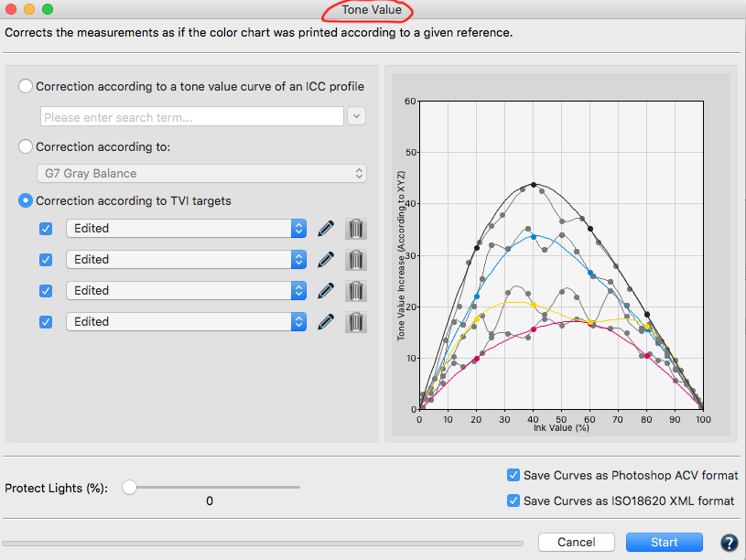Click the cyan curve point at 40% ink
Image resolution: width=746 pixels, height=560 pixels.
[534, 237]
